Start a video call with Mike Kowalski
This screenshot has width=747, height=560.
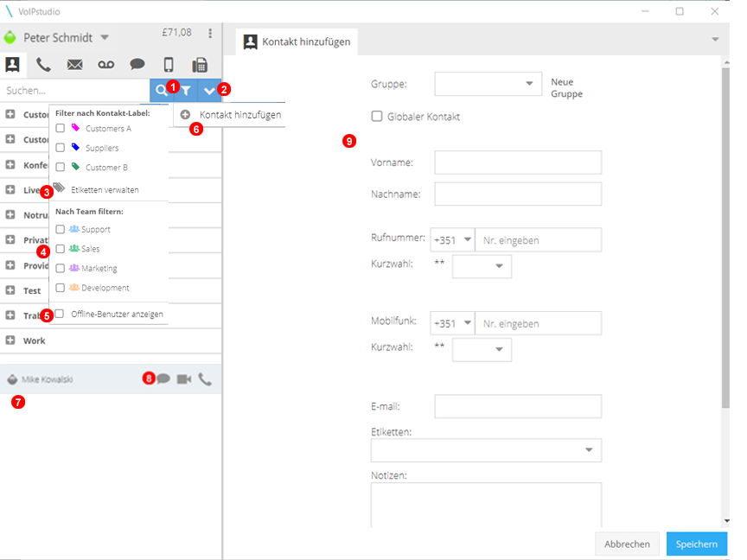pos(184,379)
